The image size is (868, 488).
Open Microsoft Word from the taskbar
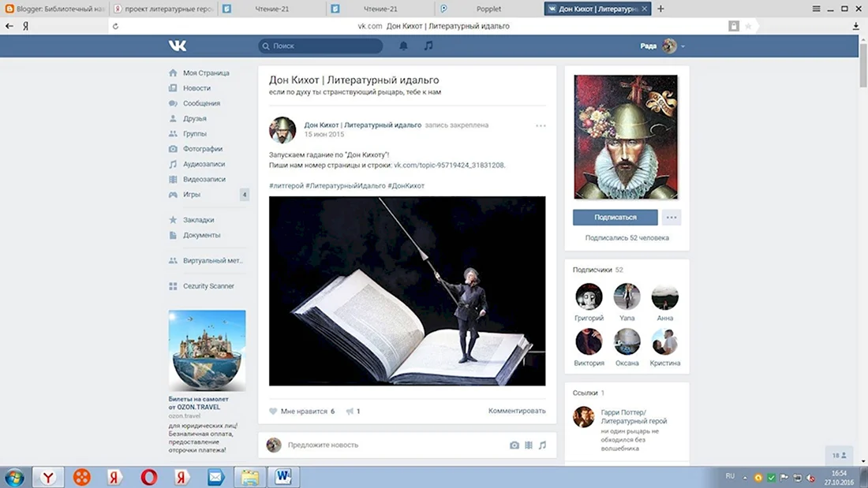(283, 477)
